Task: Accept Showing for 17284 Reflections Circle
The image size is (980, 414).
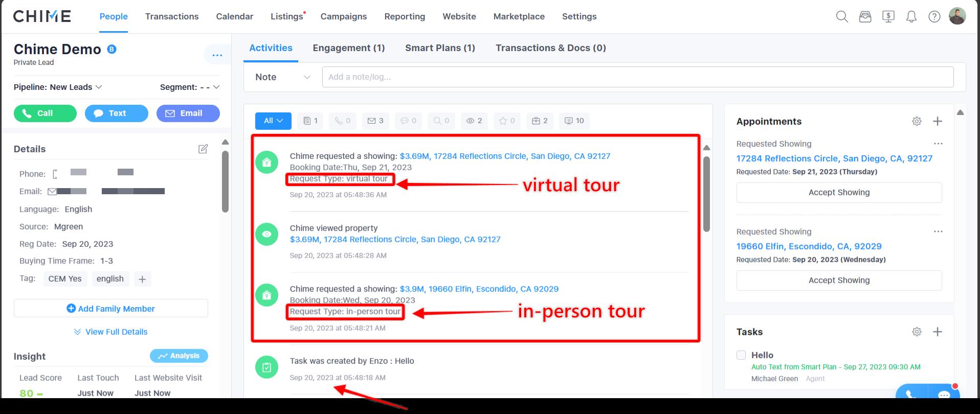Action: (x=839, y=193)
